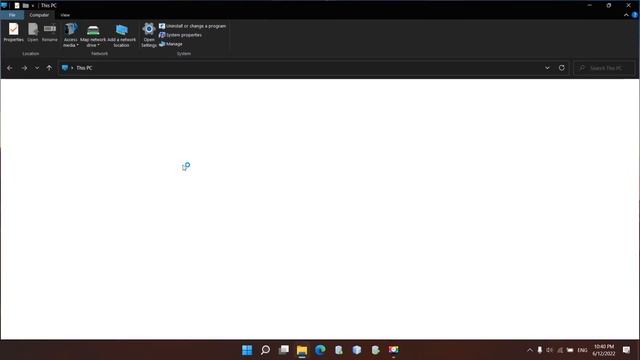Click the colorful camera taskbar app
640x360 pixels.
pos(393,350)
